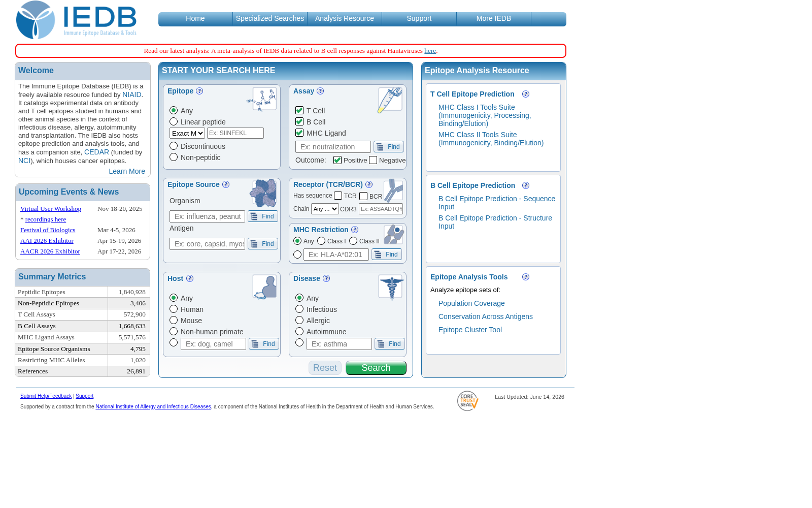Open Analysis Resource menu
The height and width of the screenshot is (508, 812).
(345, 19)
